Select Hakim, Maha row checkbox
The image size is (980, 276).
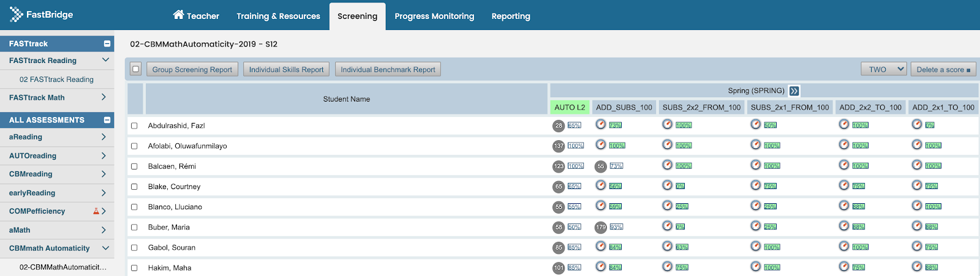coord(134,268)
